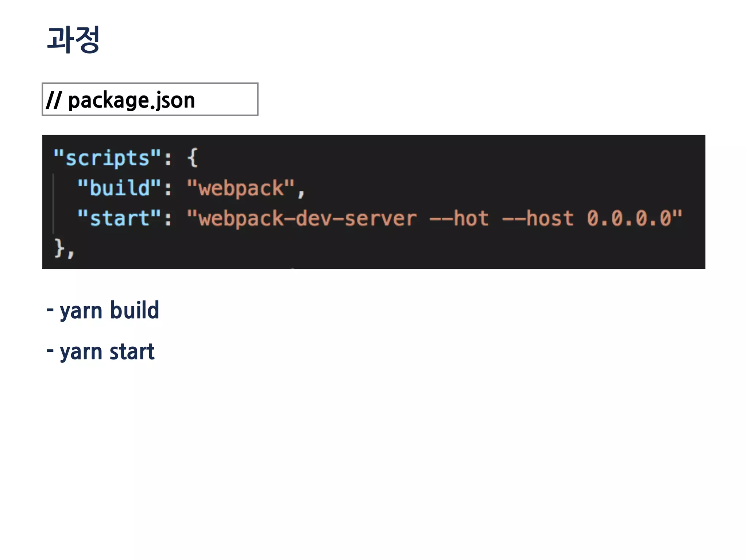Select the '// package.json' text box
The image size is (747, 560).
click(x=150, y=99)
